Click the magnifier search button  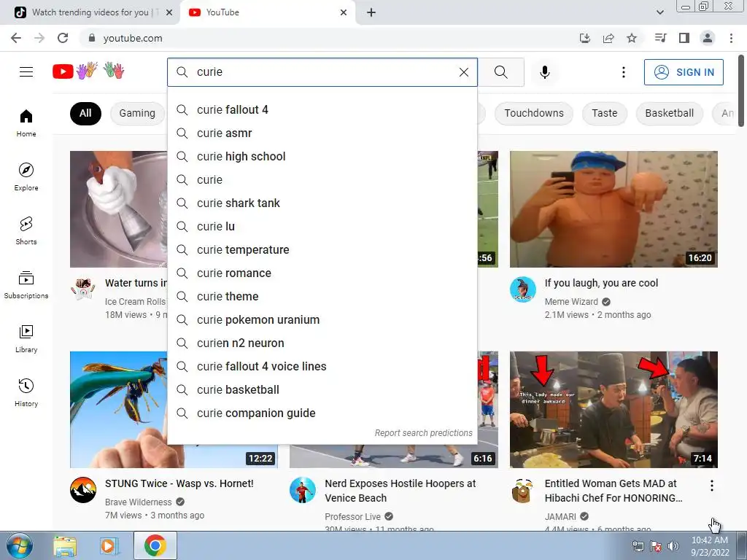(500, 72)
